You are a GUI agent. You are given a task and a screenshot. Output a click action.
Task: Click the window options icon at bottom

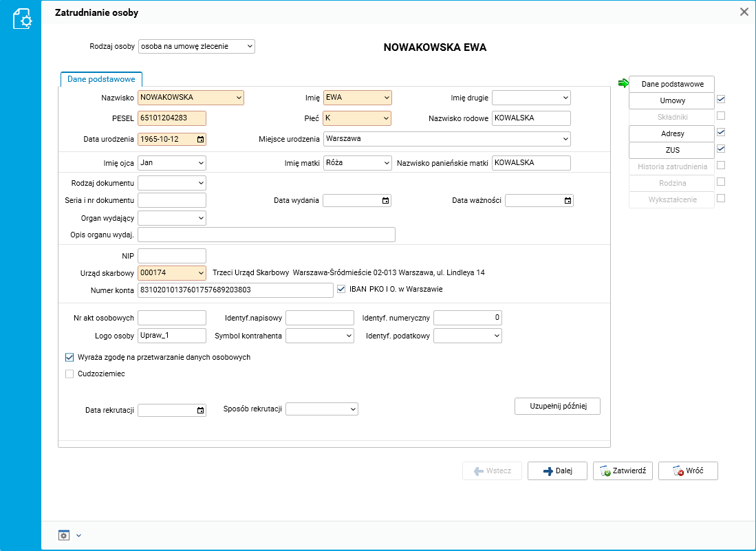tap(64, 535)
